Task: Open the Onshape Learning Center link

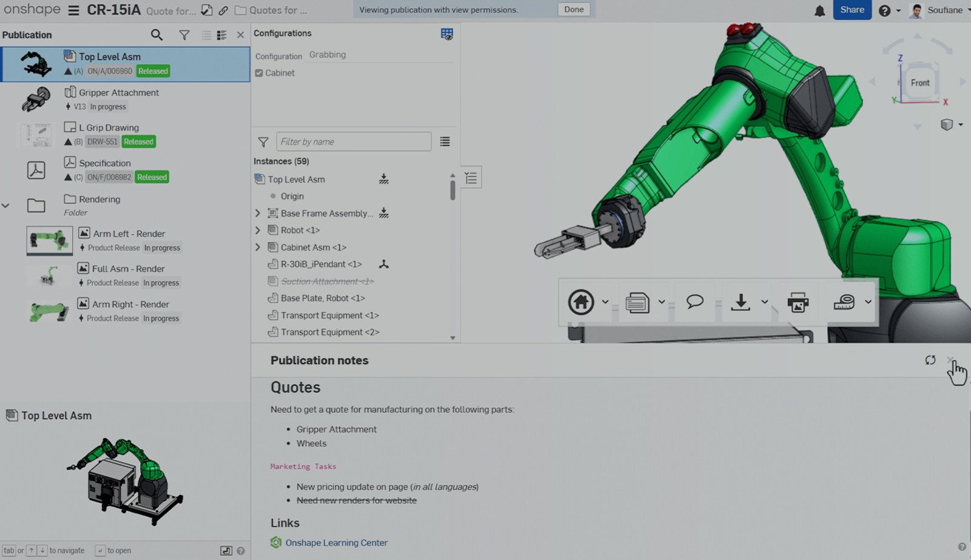Action: pos(336,543)
